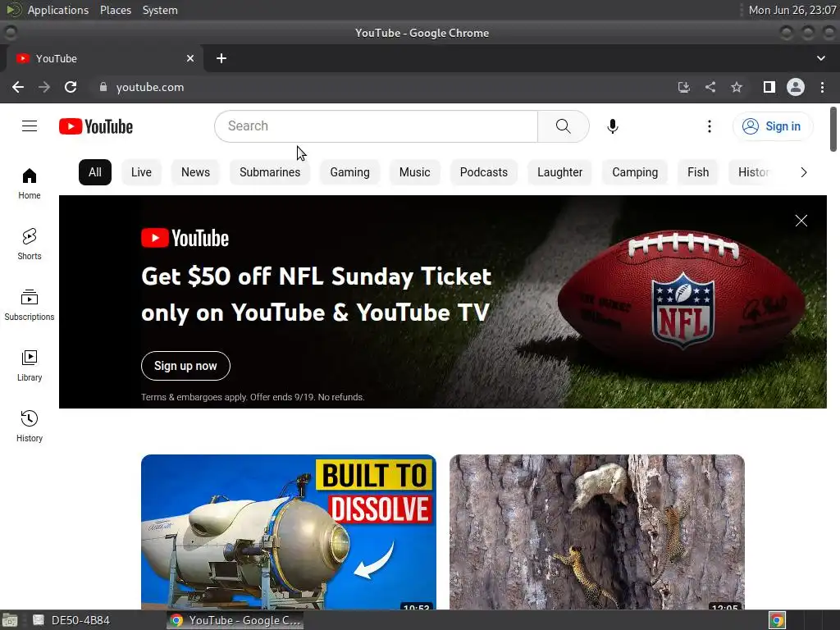Viewport: 840px width, 630px height.
Task: Open the Places menu
Action: 116,10
